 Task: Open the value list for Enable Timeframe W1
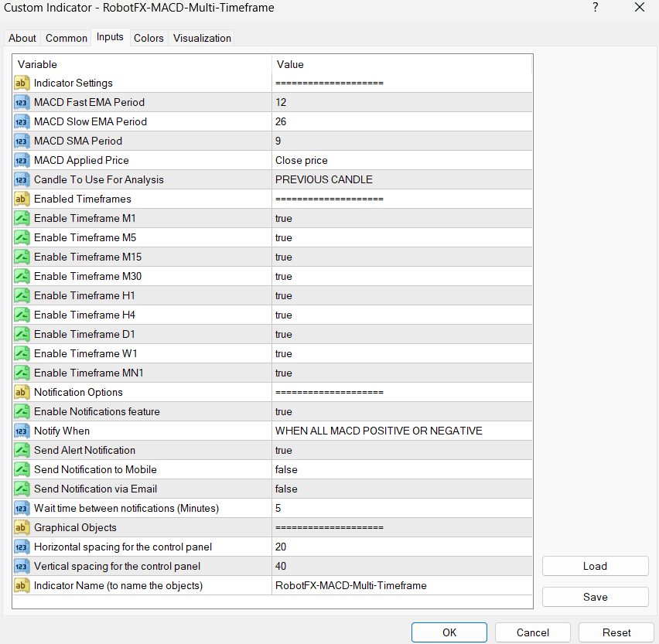pos(401,353)
